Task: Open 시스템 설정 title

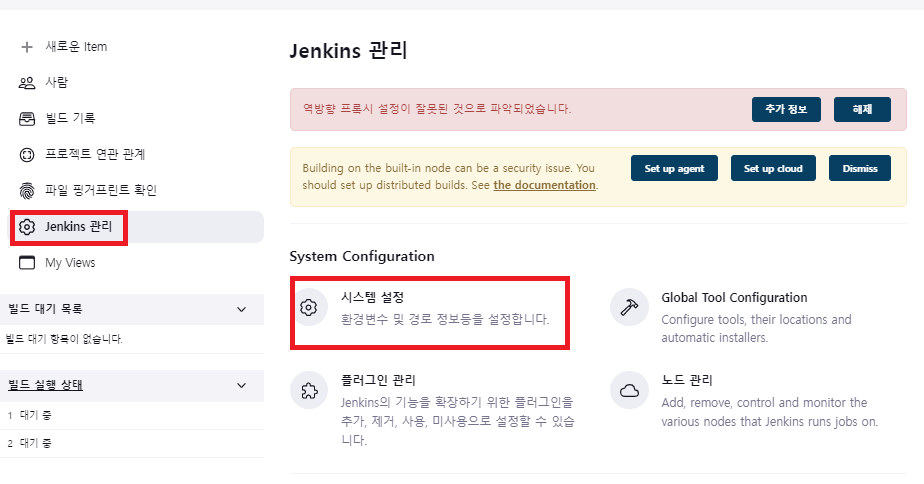Action: point(372,297)
